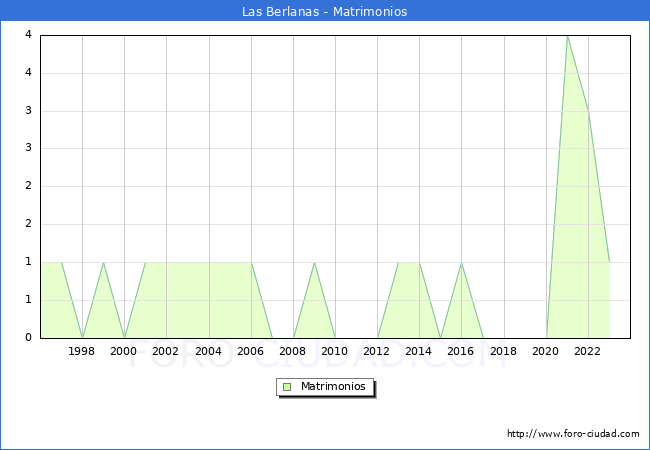Click the 2008 x-axis label
The width and height of the screenshot is (650, 450).
click(x=293, y=351)
